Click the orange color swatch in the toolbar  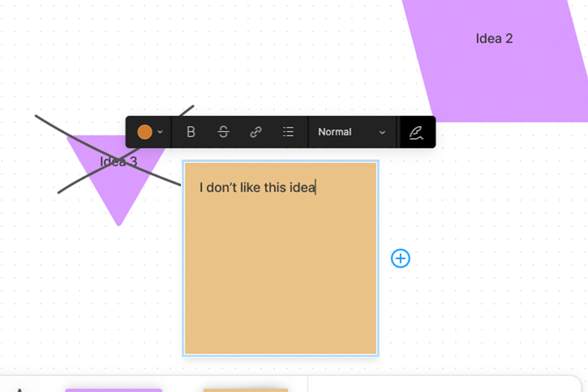tap(145, 132)
